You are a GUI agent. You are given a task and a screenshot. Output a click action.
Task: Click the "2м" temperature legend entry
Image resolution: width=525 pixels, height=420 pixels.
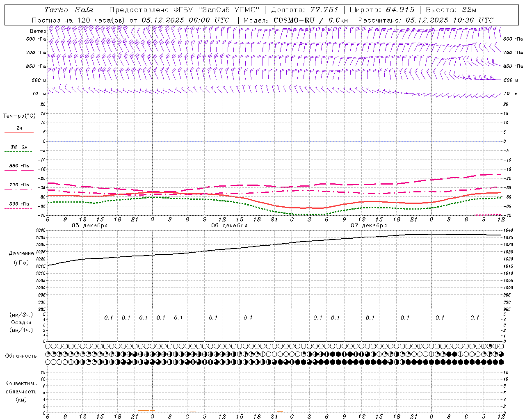pyautogui.click(x=19, y=128)
